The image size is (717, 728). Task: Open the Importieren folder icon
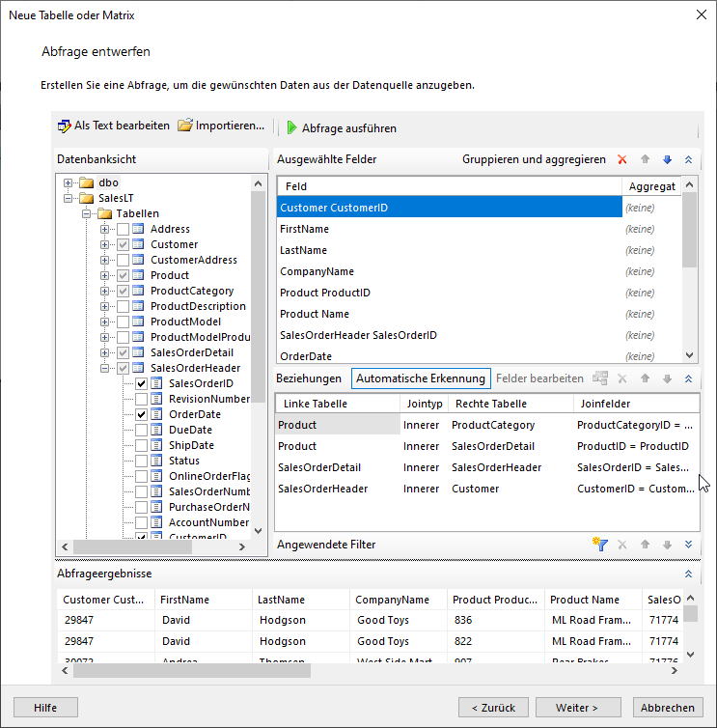[x=184, y=126]
